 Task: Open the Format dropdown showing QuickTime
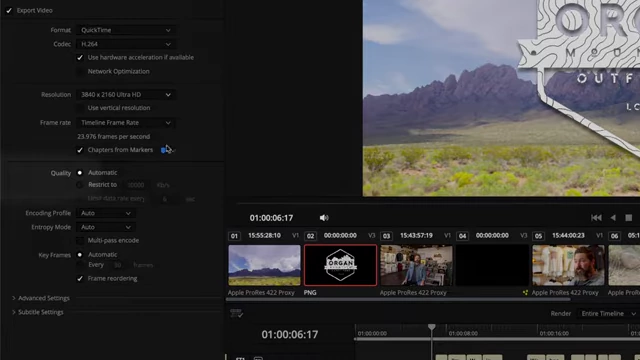(x=125, y=30)
